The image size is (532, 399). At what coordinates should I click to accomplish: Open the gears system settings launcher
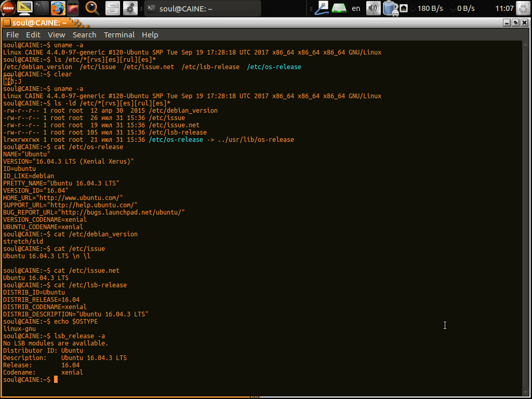[x=130, y=8]
